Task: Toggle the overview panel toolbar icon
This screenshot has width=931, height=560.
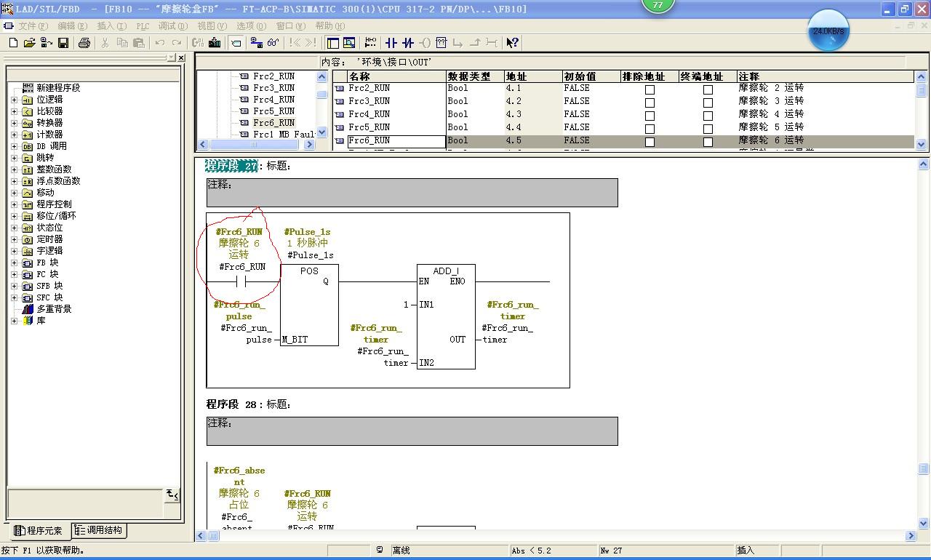Action: tap(332, 43)
